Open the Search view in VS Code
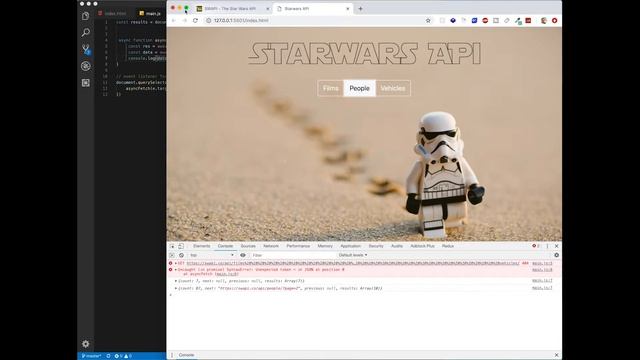Image resolution: width=640 pixels, height=360 pixels. (85, 32)
